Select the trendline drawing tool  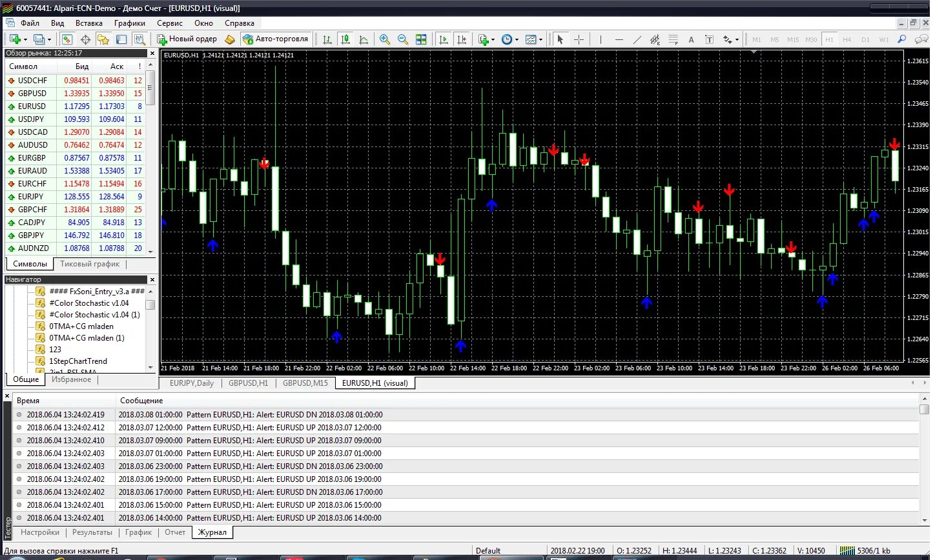pyautogui.click(x=637, y=39)
